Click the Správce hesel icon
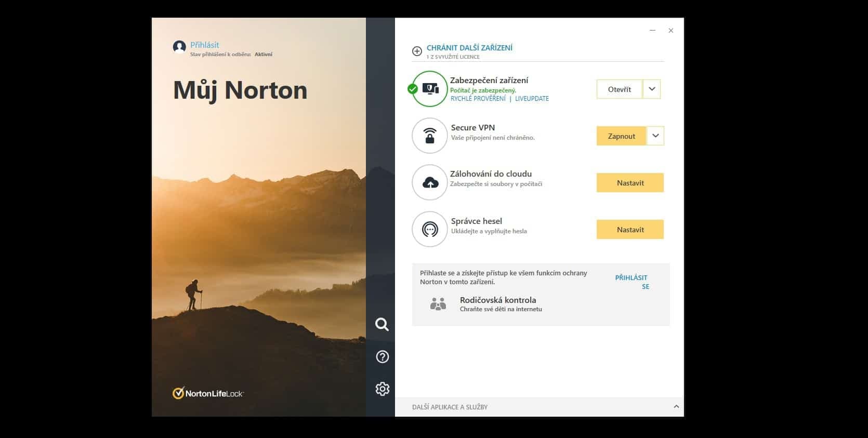The width and height of the screenshot is (868, 438). 430,229
